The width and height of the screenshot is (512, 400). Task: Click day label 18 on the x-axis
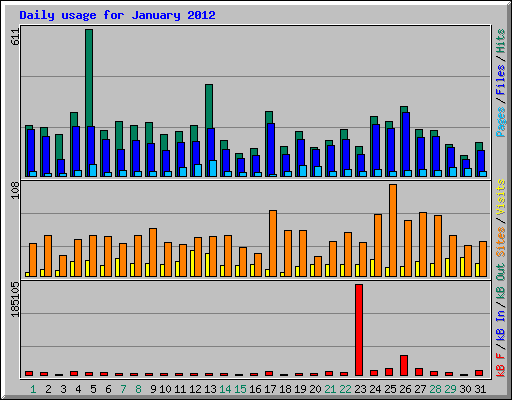coord(285,389)
